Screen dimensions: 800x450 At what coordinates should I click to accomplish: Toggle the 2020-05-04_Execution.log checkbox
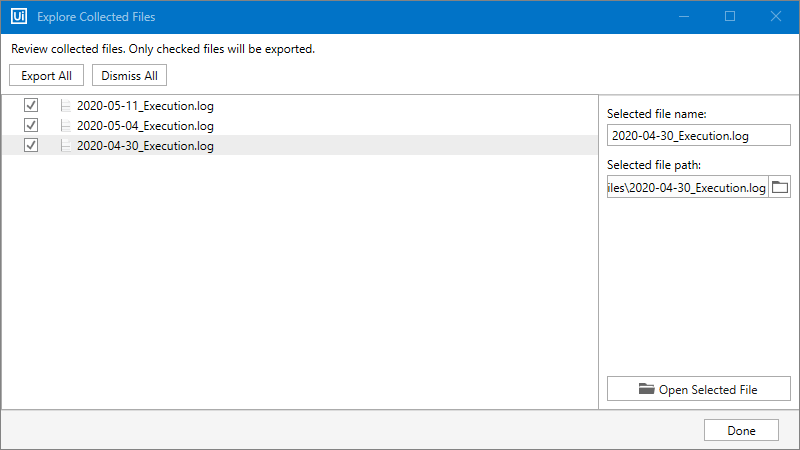click(31, 125)
